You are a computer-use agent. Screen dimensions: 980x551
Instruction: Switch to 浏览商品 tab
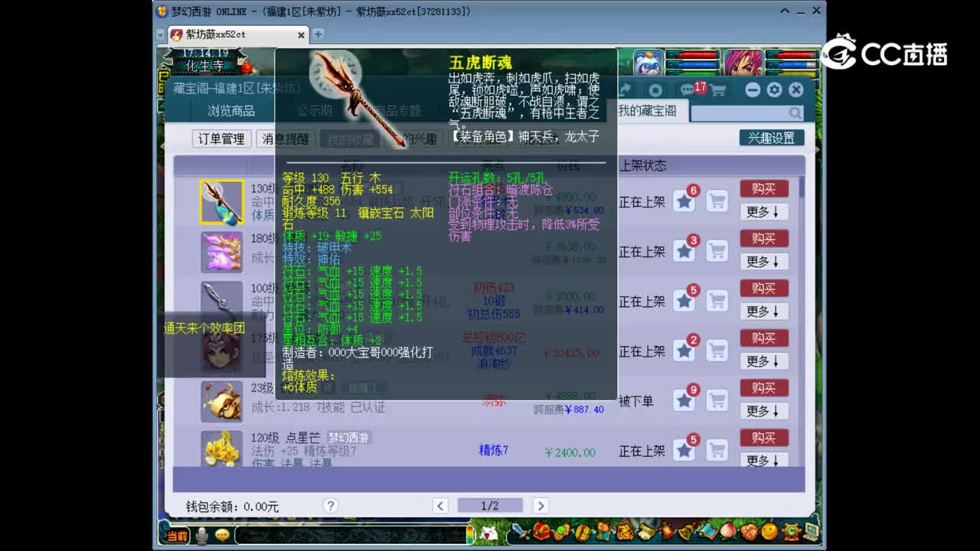tap(231, 111)
